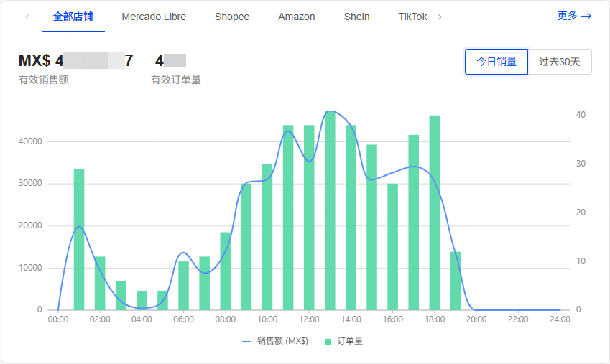Open the Amazon store tab
Image resolution: width=610 pixels, height=364 pixels.
tap(296, 17)
